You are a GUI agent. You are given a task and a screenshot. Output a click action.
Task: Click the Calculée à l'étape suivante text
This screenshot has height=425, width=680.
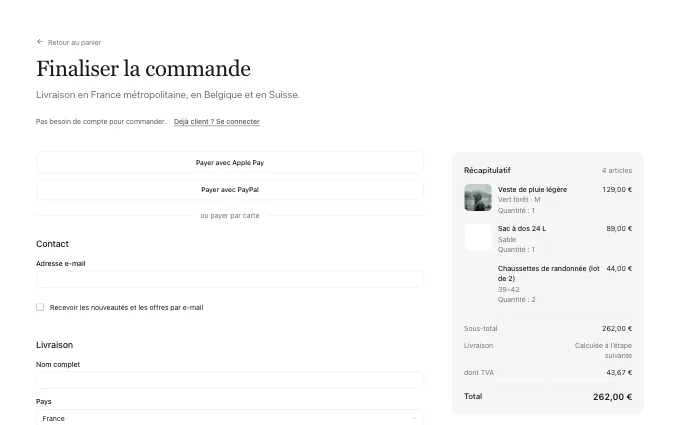[603, 350]
